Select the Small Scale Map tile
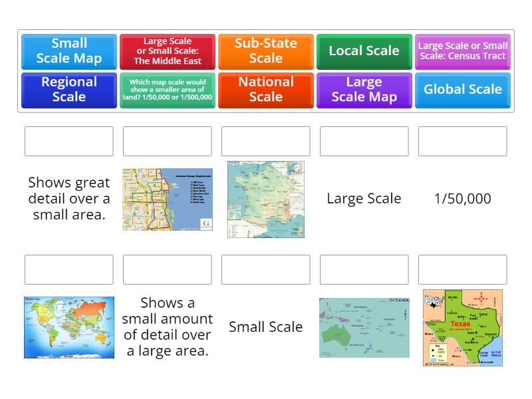This screenshot has width=532, height=399. 69,52
